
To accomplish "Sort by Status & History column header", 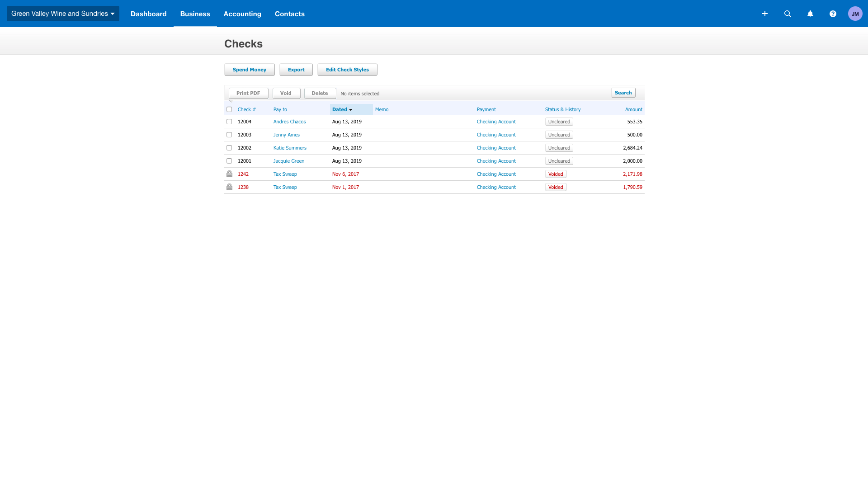I will [563, 109].
